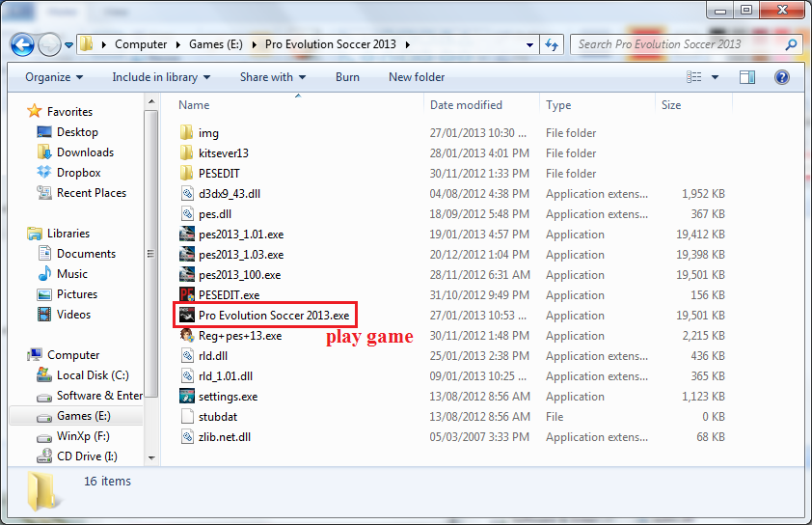Click the Back navigation arrow
The height and width of the screenshot is (525, 812).
(x=22, y=45)
